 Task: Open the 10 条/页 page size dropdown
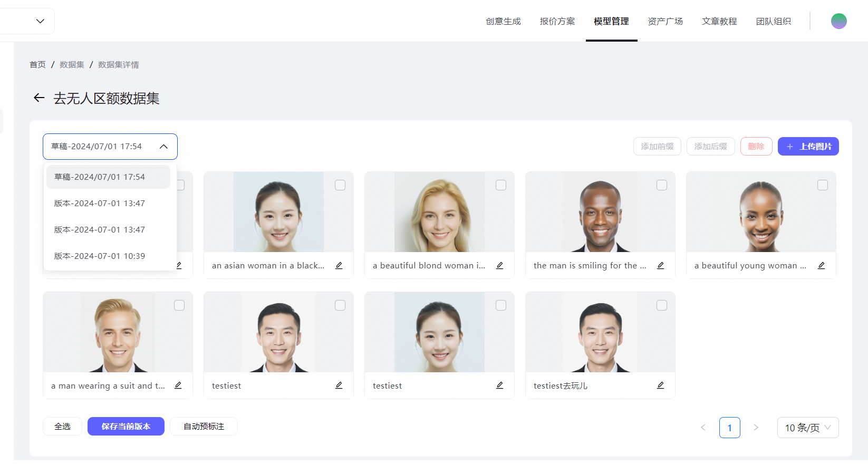[x=808, y=428]
